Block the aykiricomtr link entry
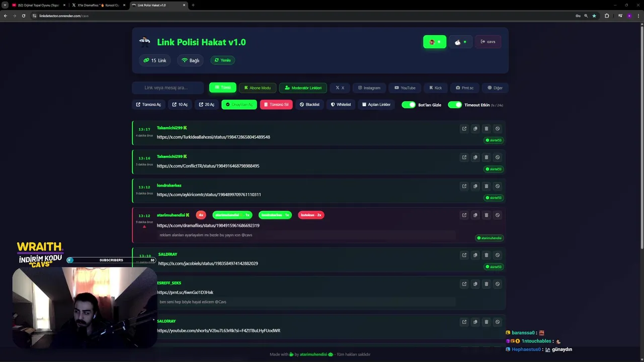Viewport: 644px width, 362px height. coord(497,186)
